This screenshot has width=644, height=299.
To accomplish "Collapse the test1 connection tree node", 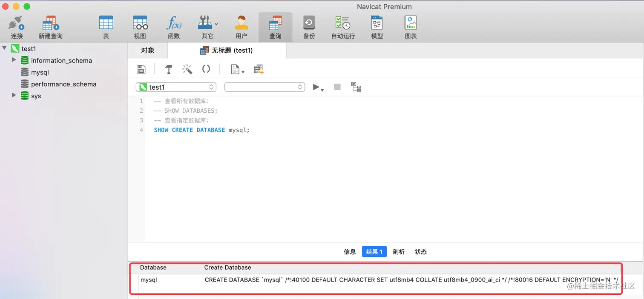I will coord(4,48).
